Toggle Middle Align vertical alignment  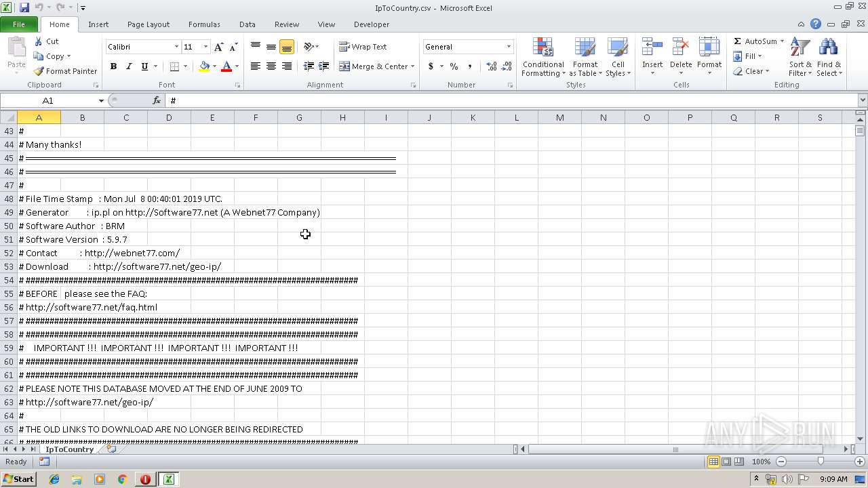[271, 47]
